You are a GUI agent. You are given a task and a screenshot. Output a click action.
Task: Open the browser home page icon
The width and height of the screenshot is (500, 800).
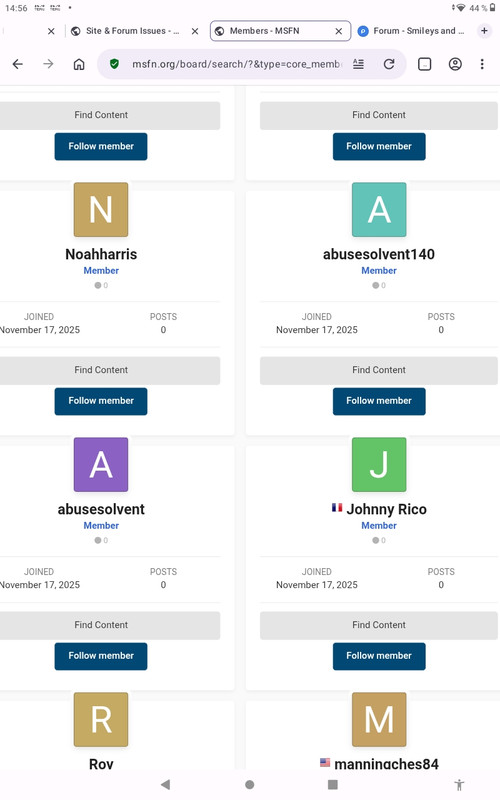coord(79,64)
